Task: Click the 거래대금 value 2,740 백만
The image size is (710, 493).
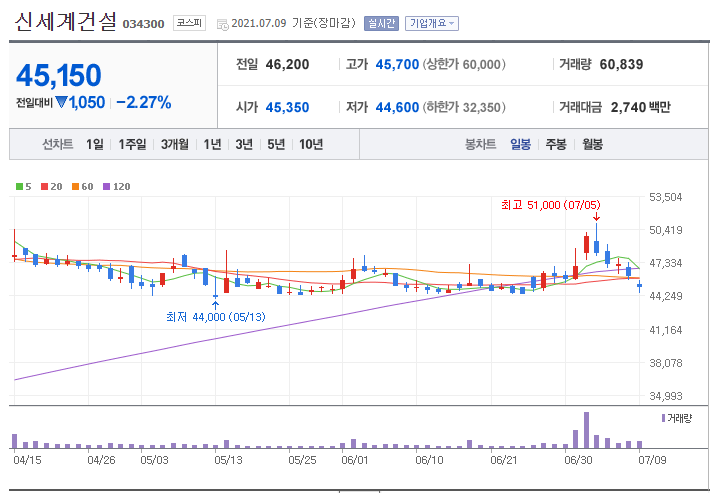Action: pyautogui.click(x=640, y=107)
